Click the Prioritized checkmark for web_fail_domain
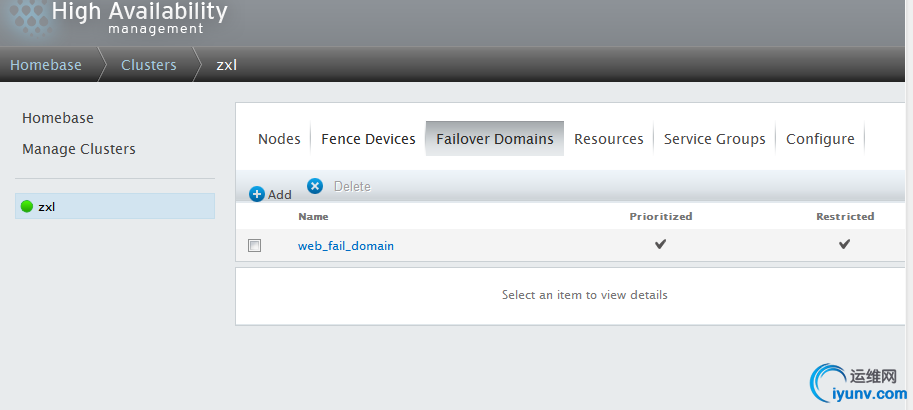 point(660,244)
